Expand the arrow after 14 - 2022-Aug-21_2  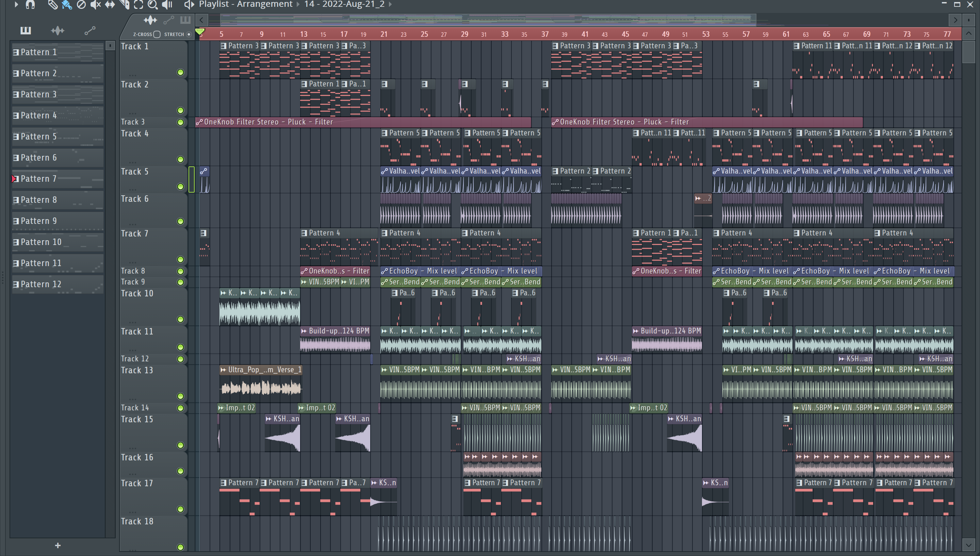pyautogui.click(x=390, y=4)
